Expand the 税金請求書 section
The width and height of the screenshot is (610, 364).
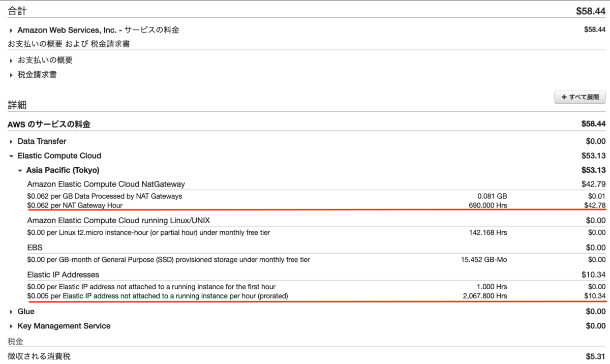11,75
